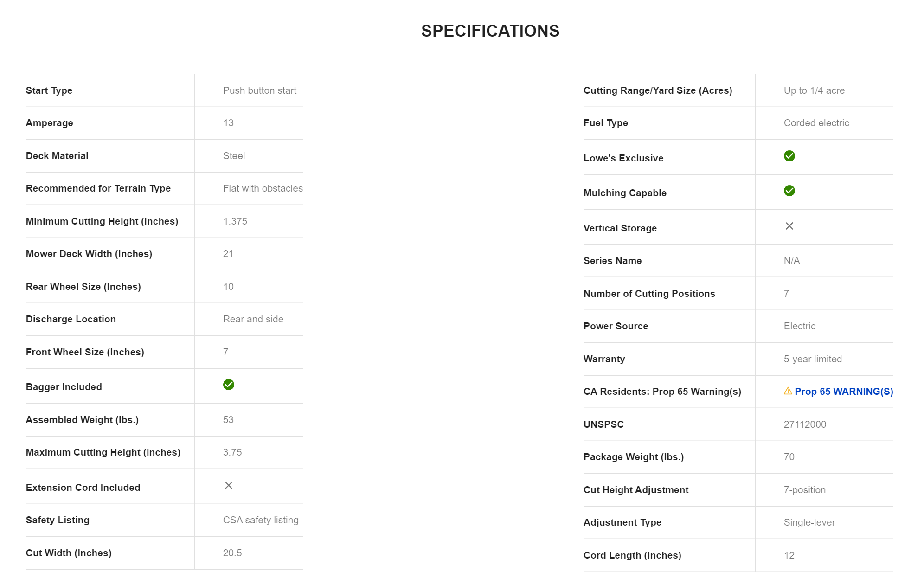
Task: Click the CSA safety listing value
Action: [260, 520]
